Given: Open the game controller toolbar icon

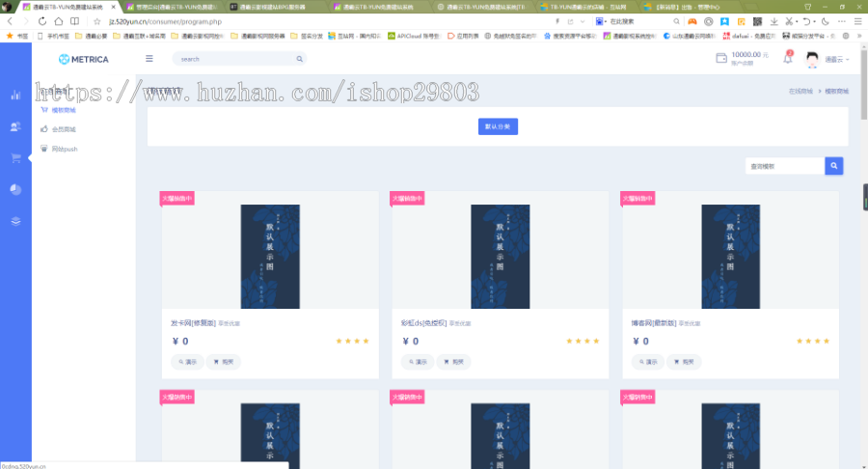Looking at the screenshot, I should [692, 21].
